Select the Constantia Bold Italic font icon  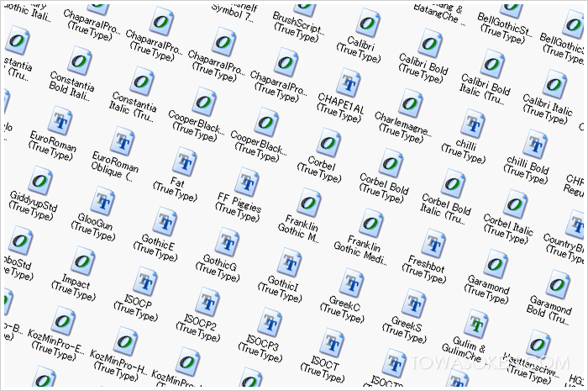[80, 60]
